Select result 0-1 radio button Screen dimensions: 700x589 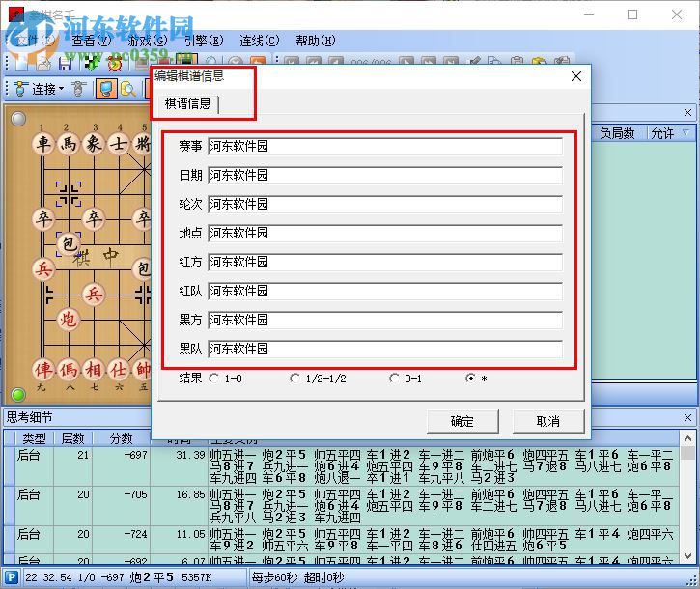click(394, 379)
